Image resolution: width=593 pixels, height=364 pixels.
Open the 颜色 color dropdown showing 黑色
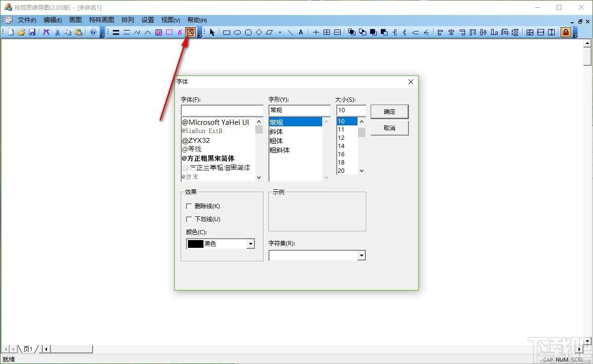pos(250,244)
